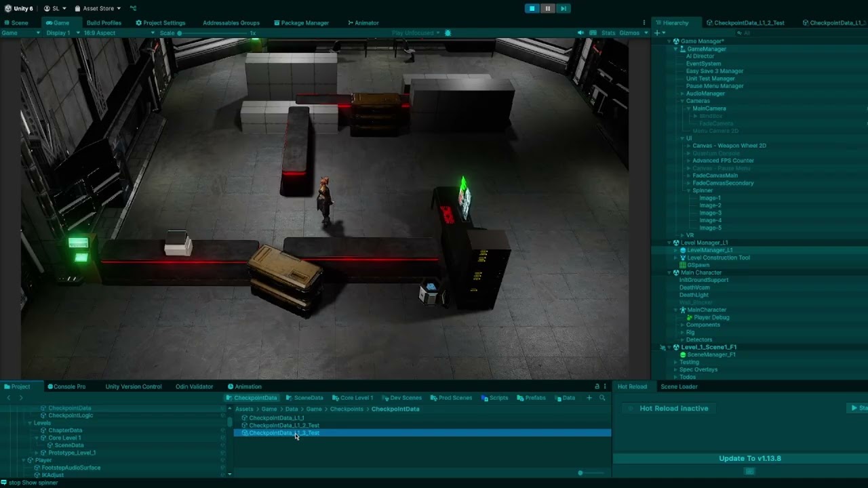
Task: Click Checkpoints in the breadcrumb path
Action: [x=347, y=409]
